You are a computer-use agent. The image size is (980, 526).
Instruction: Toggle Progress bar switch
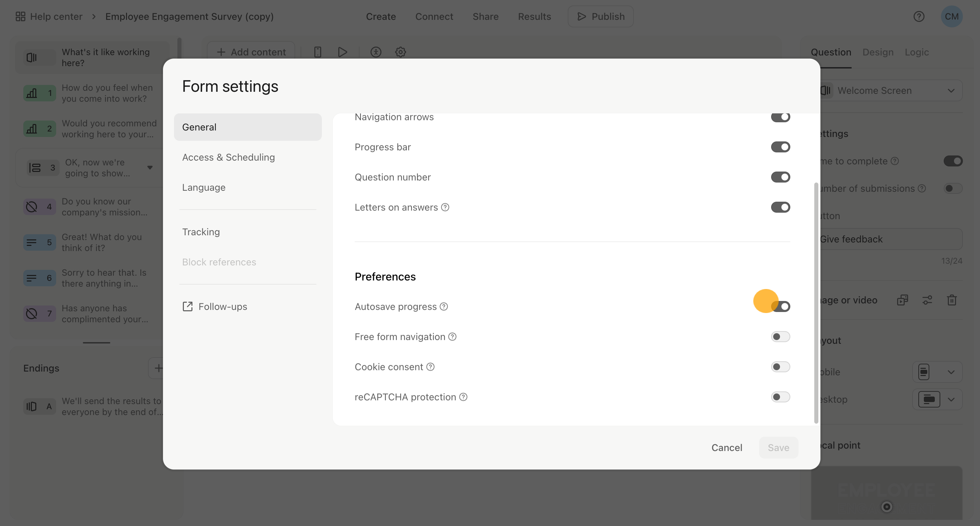(x=780, y=147)
